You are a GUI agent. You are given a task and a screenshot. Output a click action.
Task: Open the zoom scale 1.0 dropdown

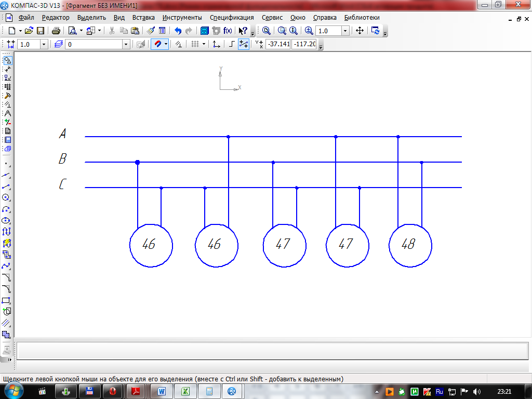(x=345, y=31)
